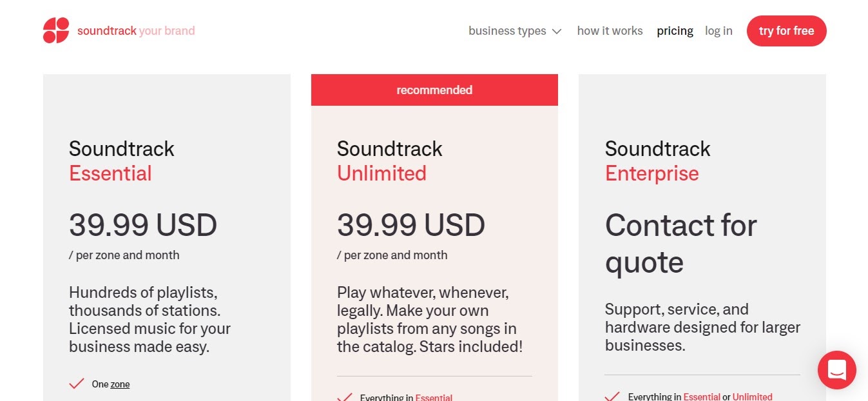The height and width of the screenshot is (401, 868).
Task: Select the pricing nav item
Action: pos(675,31)
